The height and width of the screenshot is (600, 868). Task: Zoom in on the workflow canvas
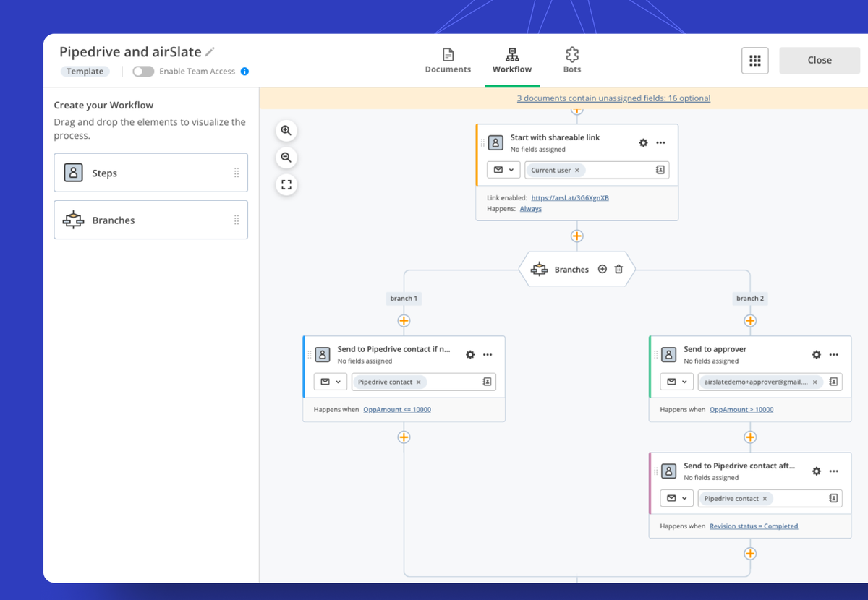click(286, 131)
